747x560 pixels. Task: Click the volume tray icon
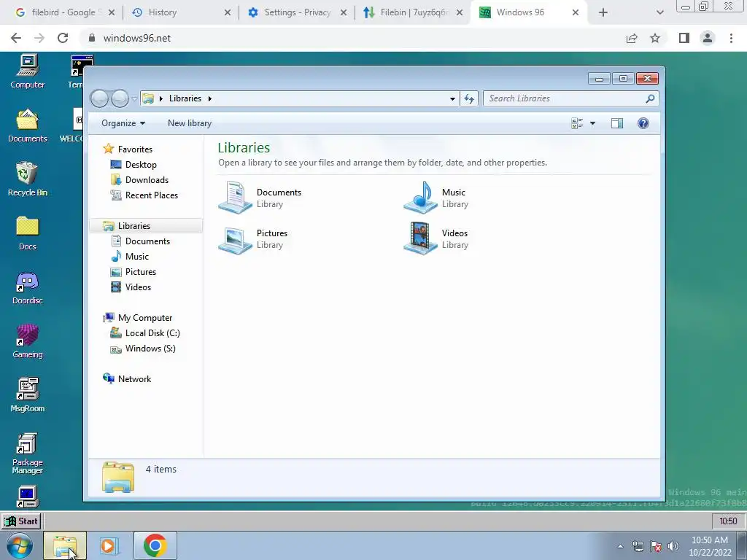click(x=673, y=546)
